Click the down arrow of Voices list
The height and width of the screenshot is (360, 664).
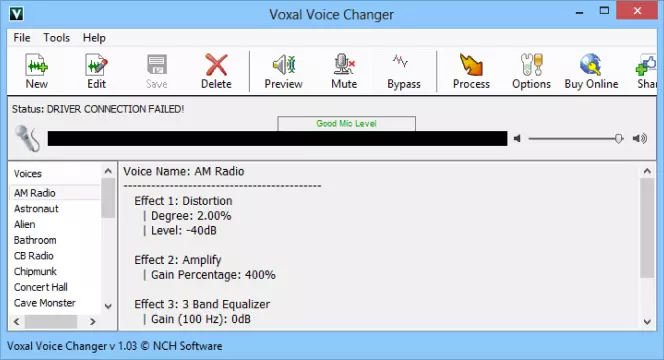(108, 306)
